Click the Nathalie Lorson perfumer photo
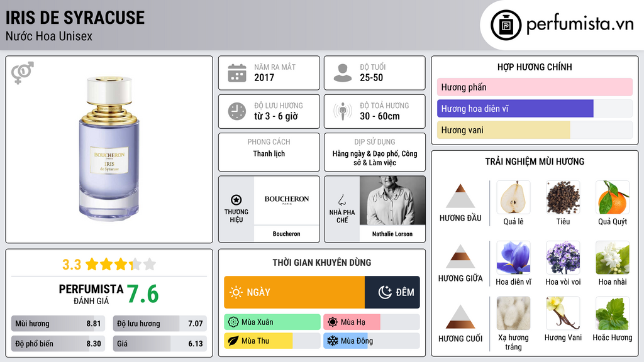Screen dimensions: 644x362 [x=392, y=200]
